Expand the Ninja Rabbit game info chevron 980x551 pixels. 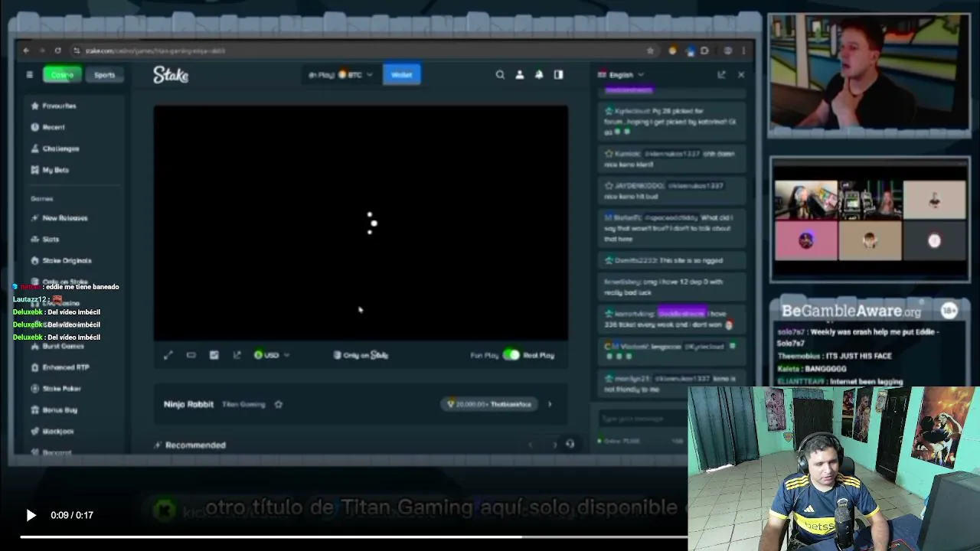coord(549,404)
